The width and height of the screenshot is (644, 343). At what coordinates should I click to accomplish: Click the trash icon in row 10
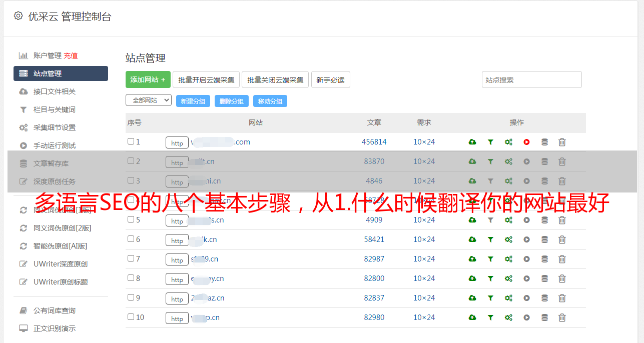click(x=562, y=317)
